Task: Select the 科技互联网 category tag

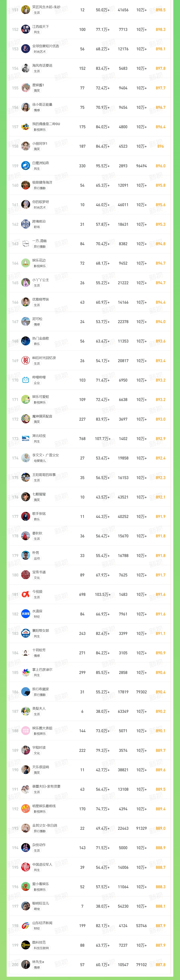Action: [41, 948]
